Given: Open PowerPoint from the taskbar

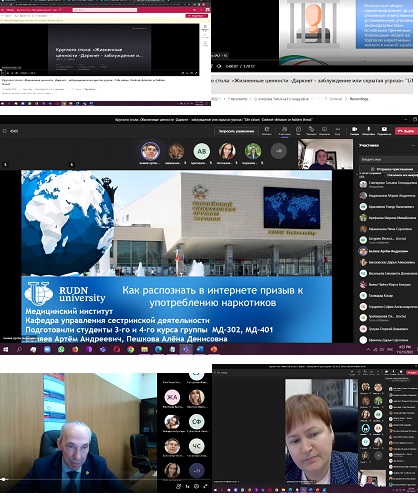Looking at the screenshot, I should pos(214,349).
